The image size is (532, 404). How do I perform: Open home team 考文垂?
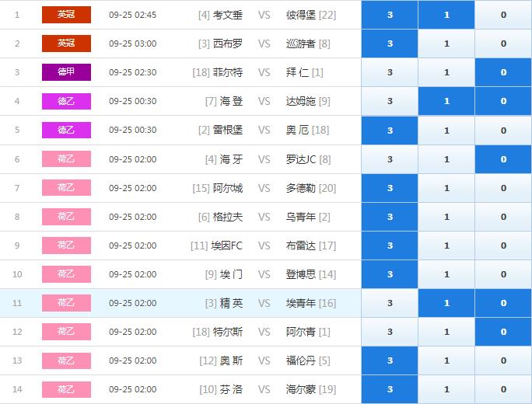227,15
